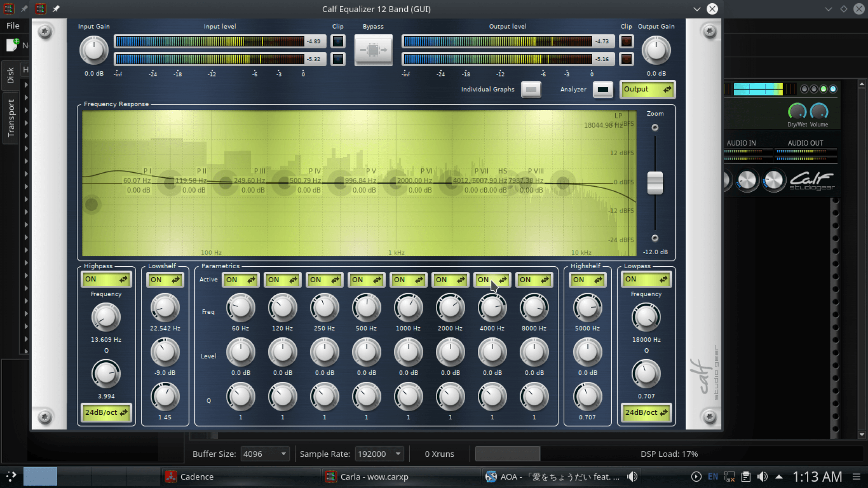Open the Buffer Size 4096 dropdown
Screen dimensions: 868x488
click(x=265, y=454)
